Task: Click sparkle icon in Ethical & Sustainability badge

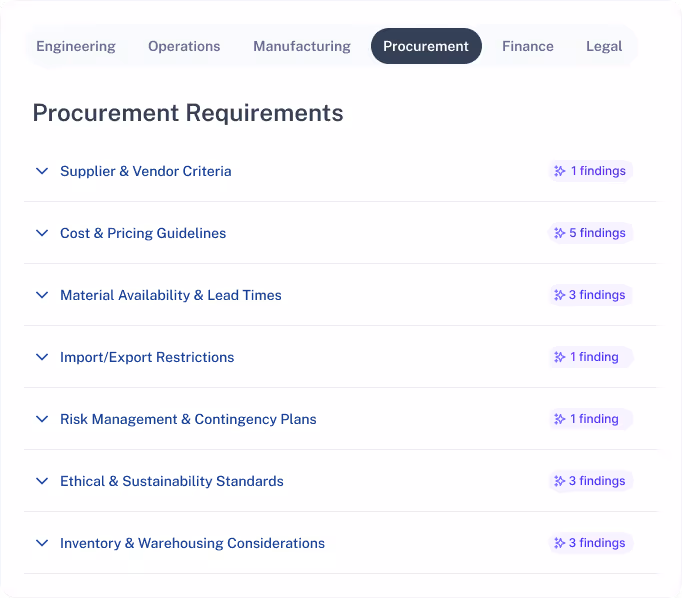Action: (559, 481)
